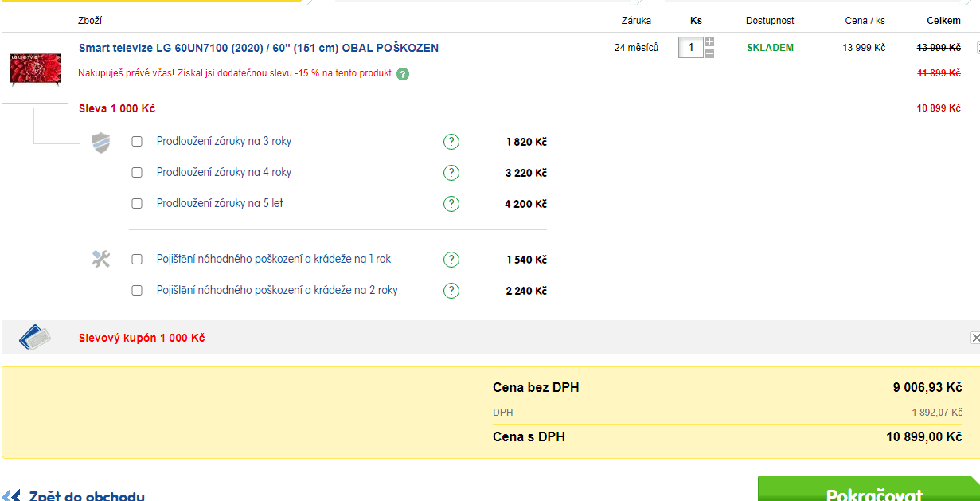
Task: Open Prodloužení záruky na 5 let link
Action: 220,203
